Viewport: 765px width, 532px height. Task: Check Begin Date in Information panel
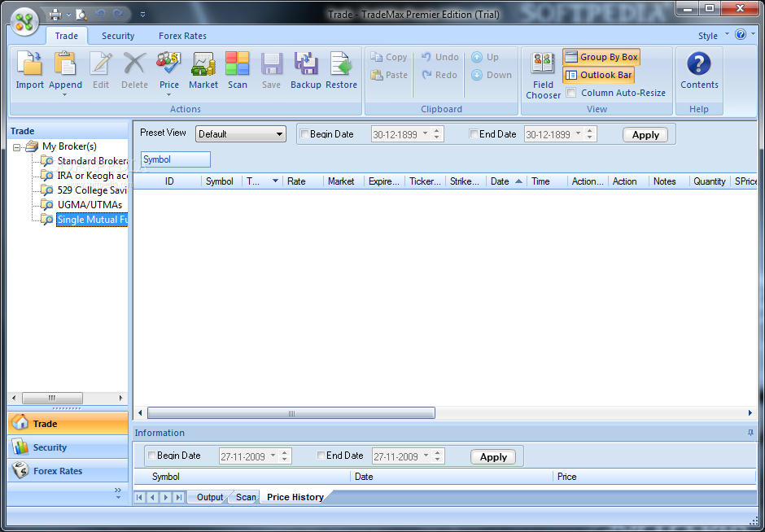pyautogui.click(x=151, y=456)
